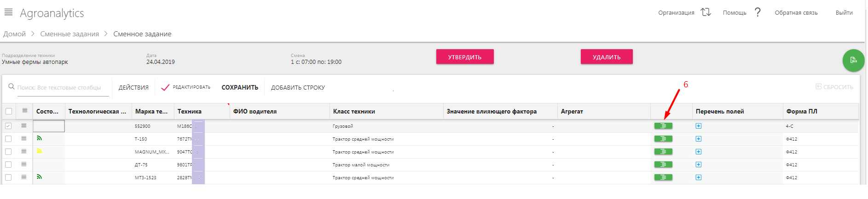868x199 pixels.
Task: Tick the checkbox for the T-150 row
Action: click(8, 139)
